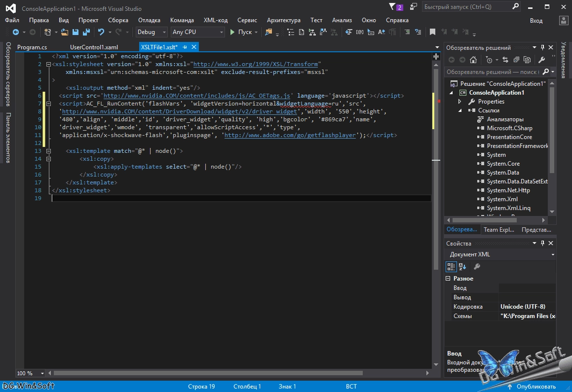The image size is (572, 392).
Task: Undo the last action with Undo icon
Action: coord(101,32)
